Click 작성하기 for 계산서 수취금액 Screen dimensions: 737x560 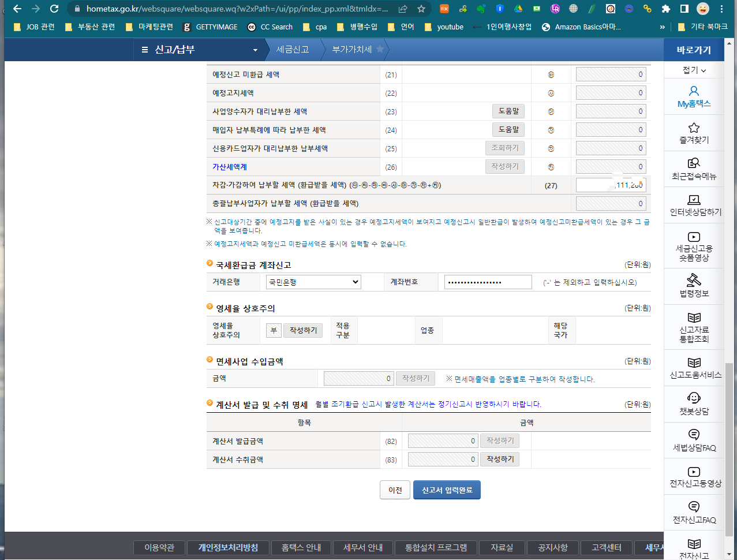(x=499, y=459)
